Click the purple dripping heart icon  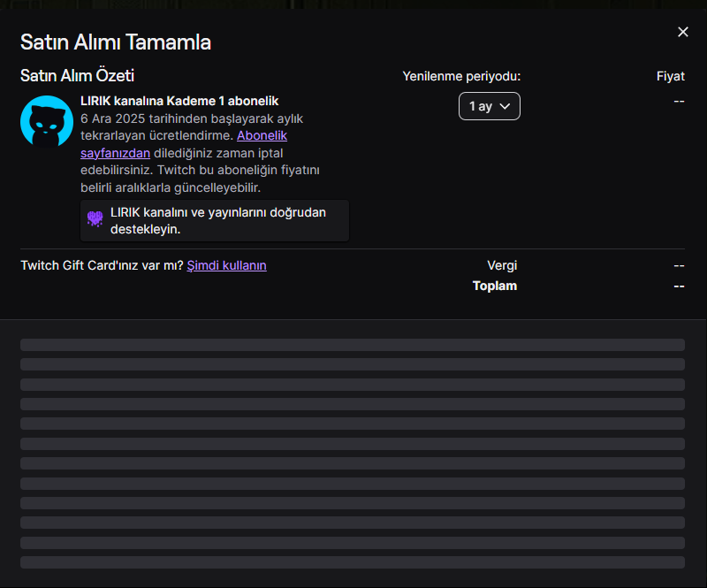[x=95, y=220]
